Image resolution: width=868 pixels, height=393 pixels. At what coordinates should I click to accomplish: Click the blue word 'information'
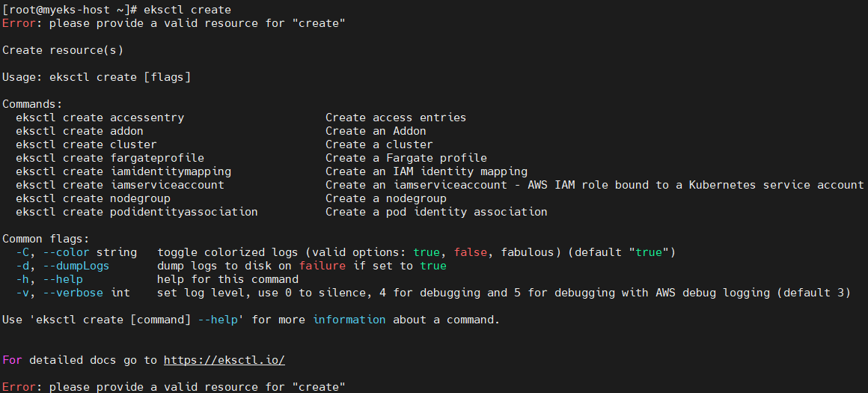[349, 320]
